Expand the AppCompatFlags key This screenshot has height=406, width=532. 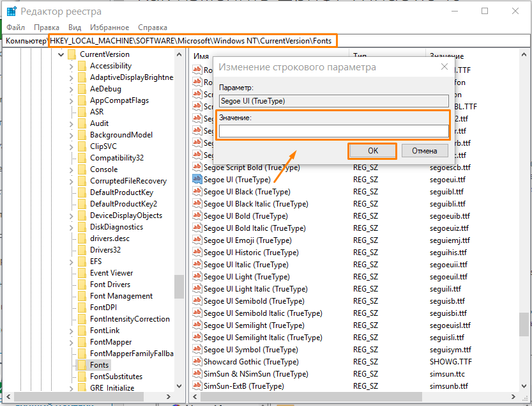(72, 101)
